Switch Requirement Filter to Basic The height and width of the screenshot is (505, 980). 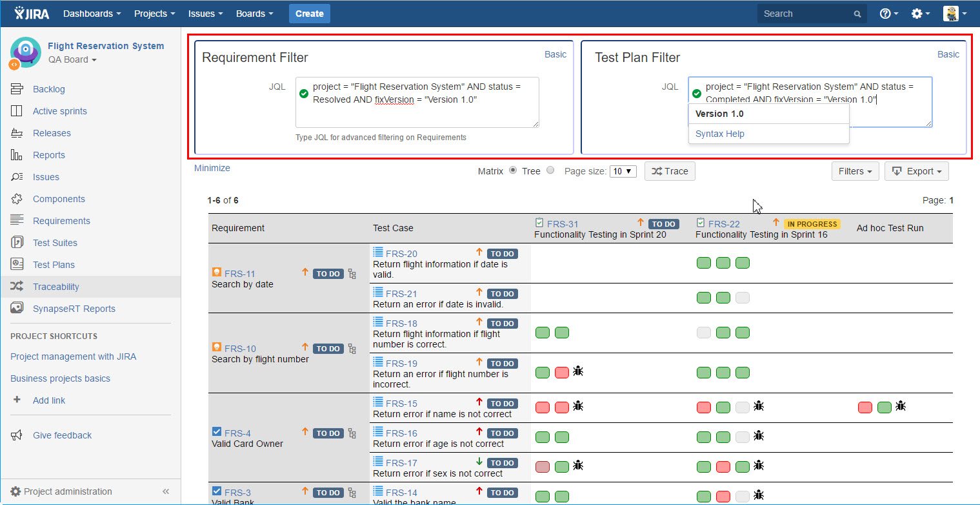(x=555, y=54)
